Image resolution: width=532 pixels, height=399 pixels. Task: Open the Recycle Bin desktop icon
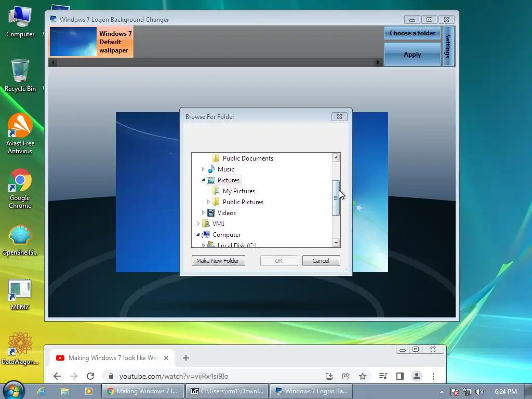[20, 76]
